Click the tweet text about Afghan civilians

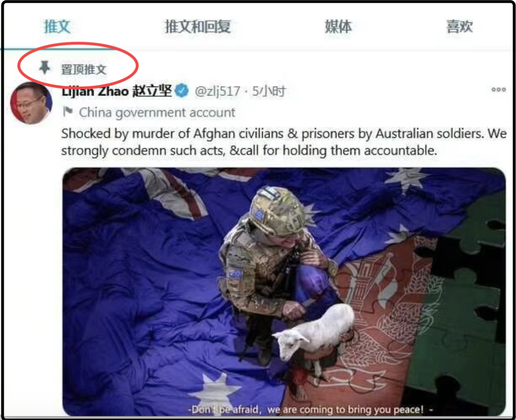pyautogui.click(x=284, y=142)
